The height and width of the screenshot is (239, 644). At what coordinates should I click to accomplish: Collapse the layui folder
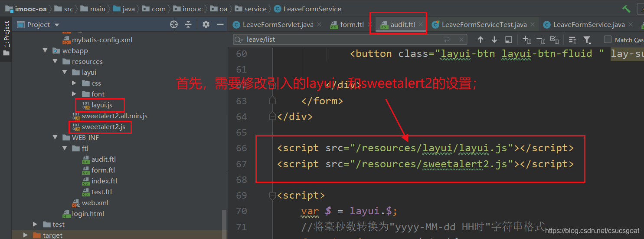tap(65, 72)
